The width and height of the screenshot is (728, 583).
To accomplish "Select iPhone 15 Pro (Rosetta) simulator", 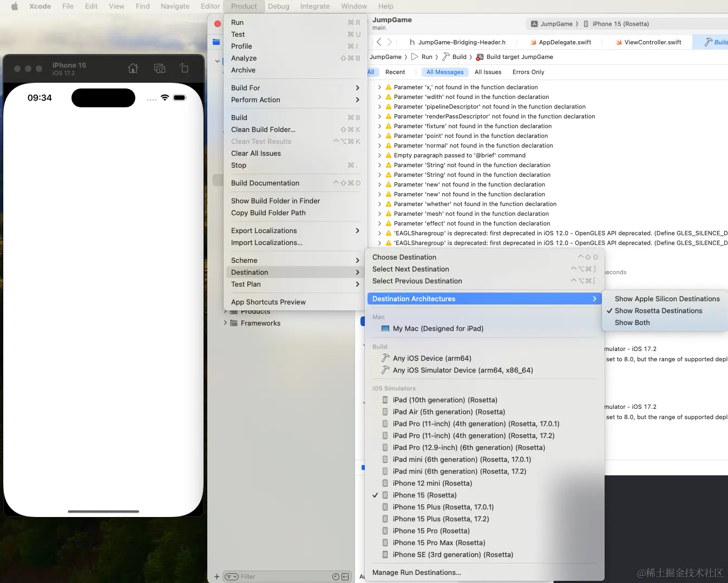I will click(484, 531).
